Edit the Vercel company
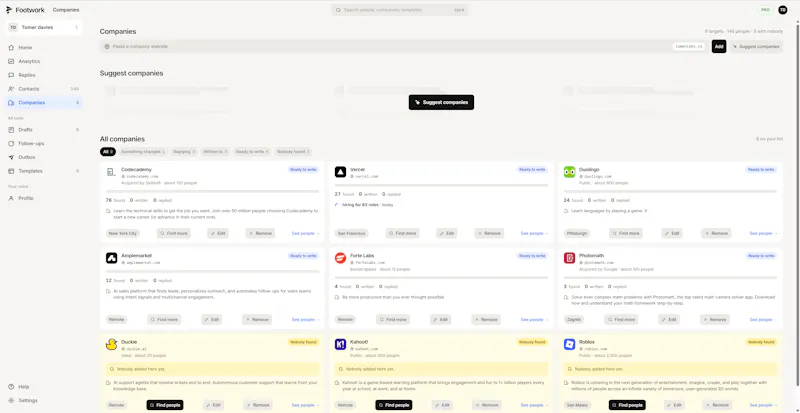 (x=446, y=233)
